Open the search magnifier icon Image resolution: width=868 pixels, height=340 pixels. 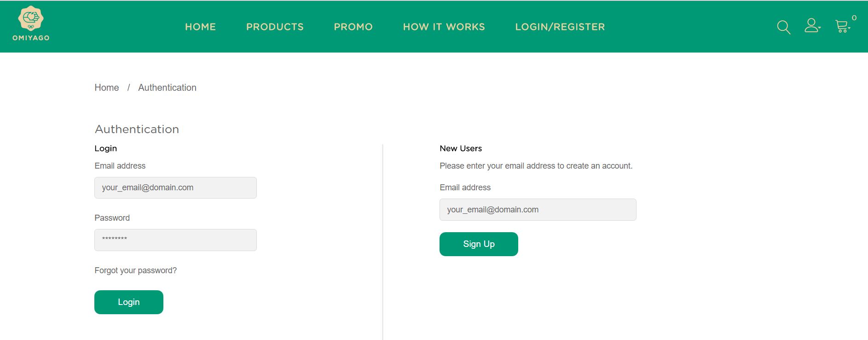point(783,27)
